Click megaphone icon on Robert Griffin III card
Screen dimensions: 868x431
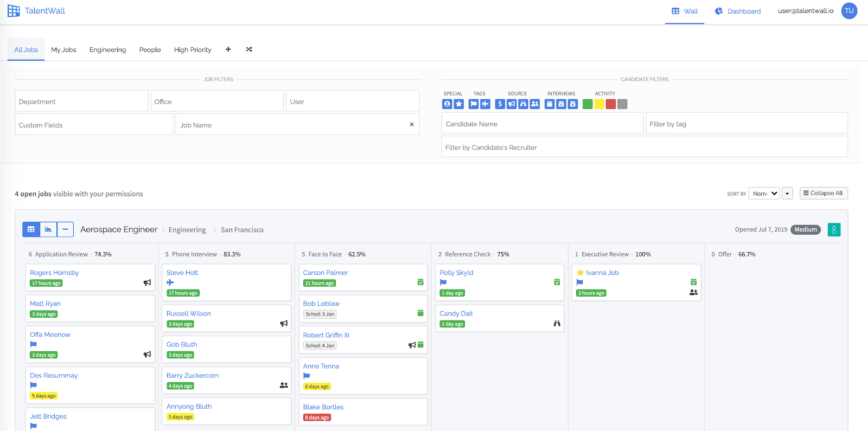coord(412,345)
